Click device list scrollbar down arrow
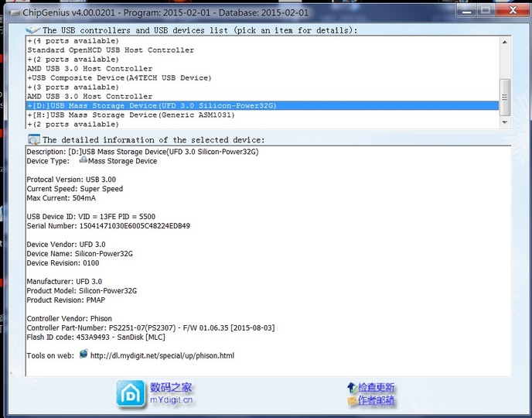Image resolution: width=532 pixels, height=418 pixels. [x=505, y=122]
